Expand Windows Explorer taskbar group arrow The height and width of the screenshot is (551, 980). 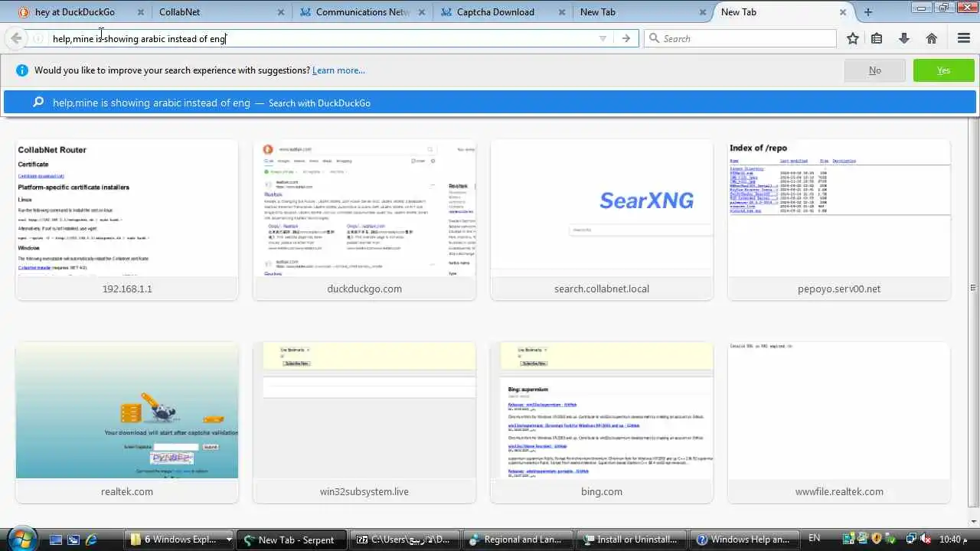click(228, 540)
